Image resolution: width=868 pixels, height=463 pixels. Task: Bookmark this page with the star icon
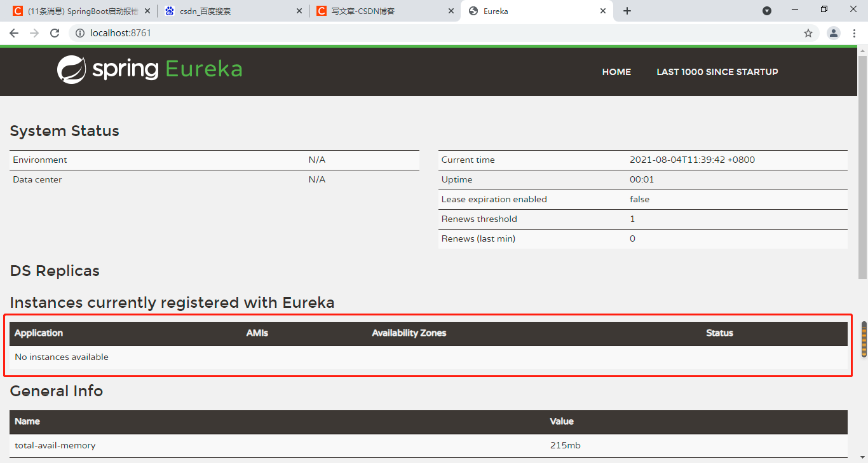(808, 33)
